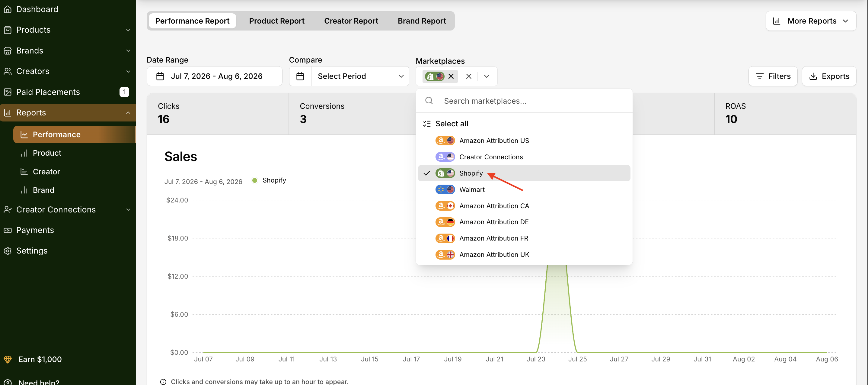The image size is (868, 385).
Task: Open Settings page
Action: click(x=32, y=251)
